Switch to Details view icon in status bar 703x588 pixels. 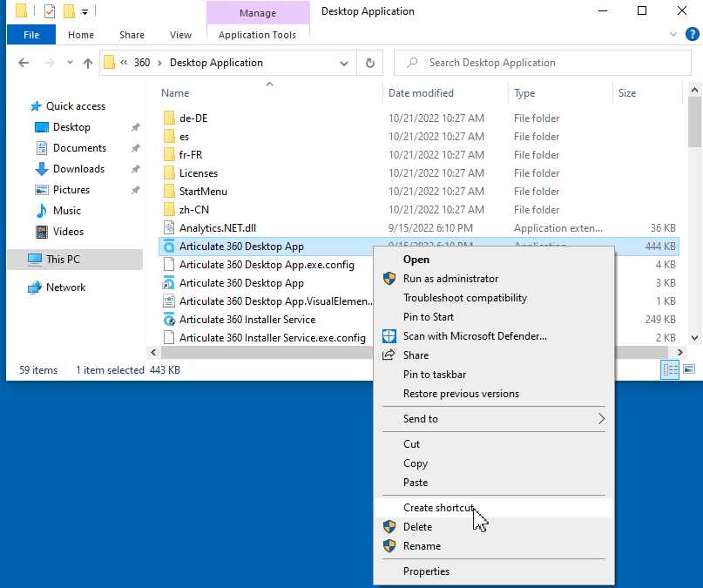[x=670, y=369]
